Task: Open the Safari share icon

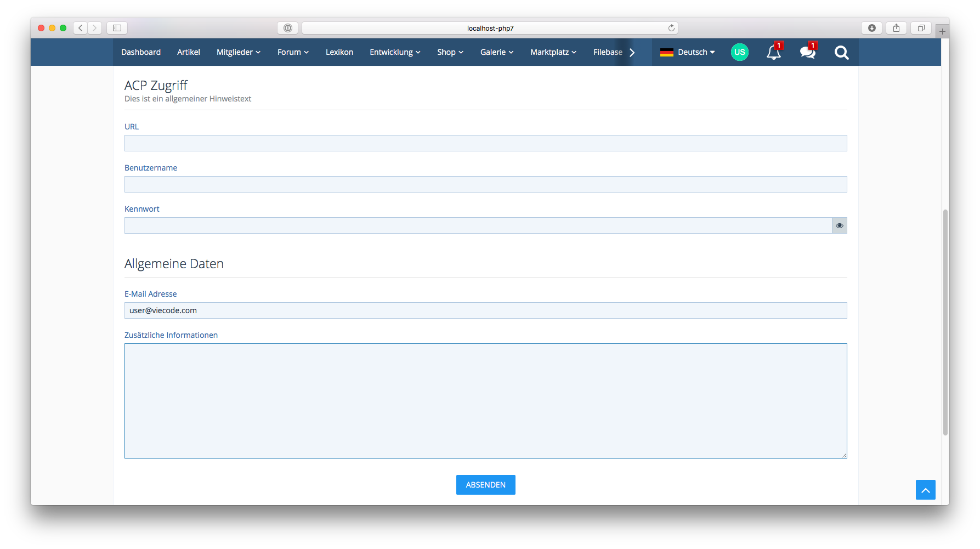Action: [x=896, y=28]
